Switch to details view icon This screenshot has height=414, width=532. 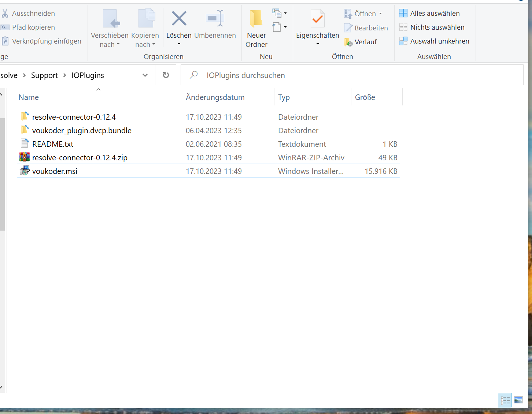click(505, 400)
